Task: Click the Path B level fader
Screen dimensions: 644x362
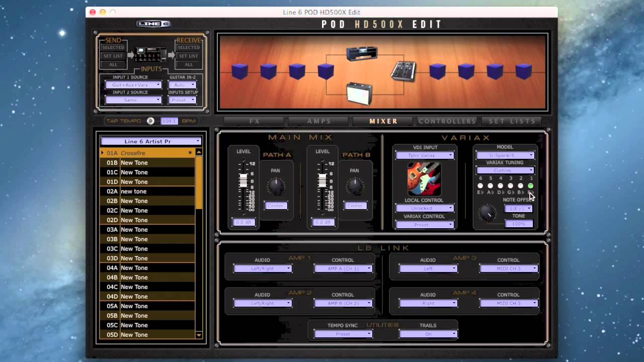Action: [322, 180]
